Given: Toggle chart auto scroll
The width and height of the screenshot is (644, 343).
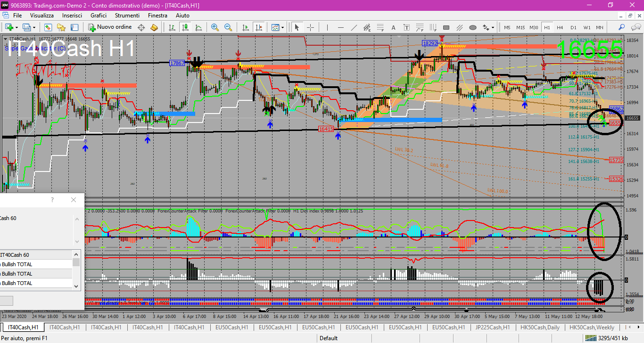Looking at the screenshot, I should (245, 27).
